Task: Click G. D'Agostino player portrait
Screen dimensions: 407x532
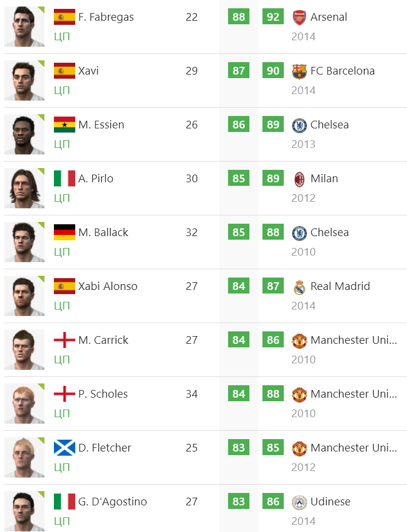Action: point(24,510)
